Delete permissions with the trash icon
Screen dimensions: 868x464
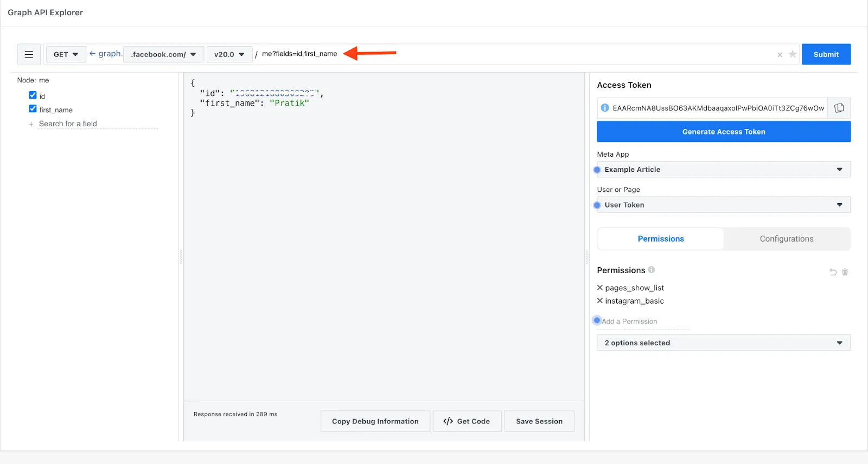tap(845, 272)
